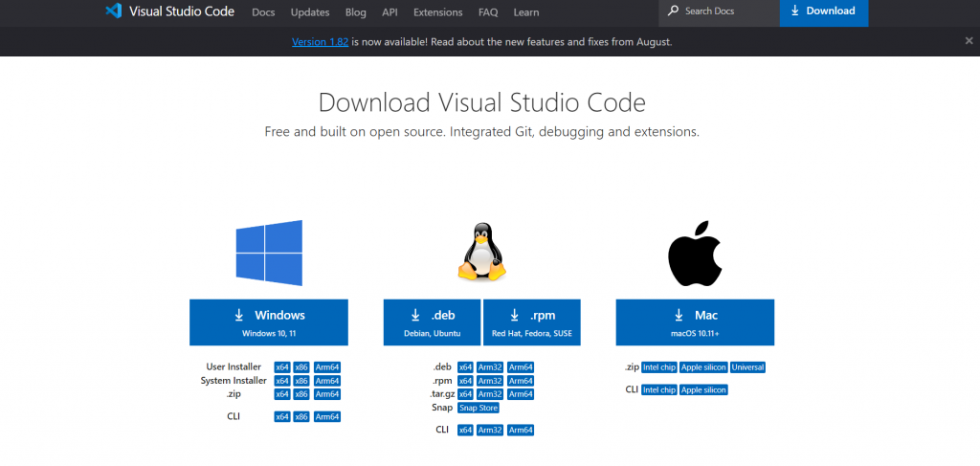Open the Extensions menu item
Image resolution: width=980 pixels, height=466 pixels.
coord(438,12)
